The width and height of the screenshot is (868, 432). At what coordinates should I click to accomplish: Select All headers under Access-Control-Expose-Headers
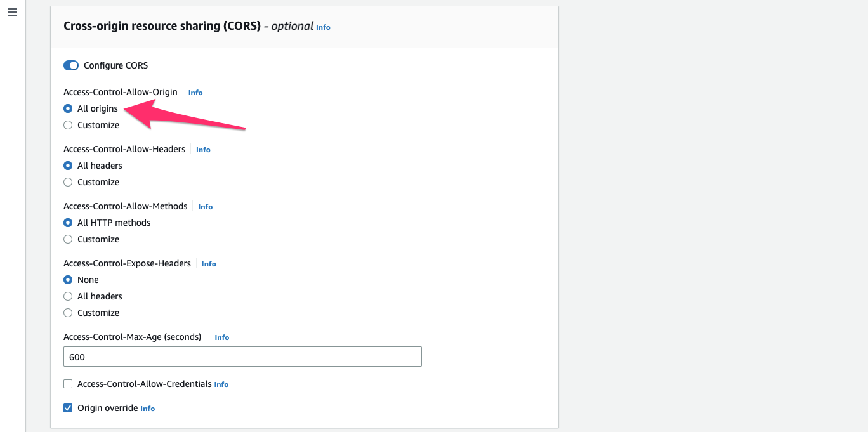click(x=68, y=296)
